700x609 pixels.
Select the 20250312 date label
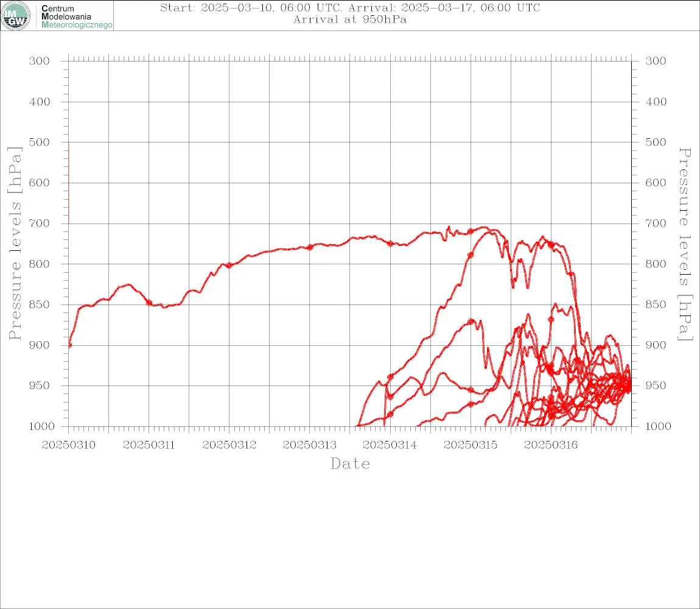[x=229, y=445]
